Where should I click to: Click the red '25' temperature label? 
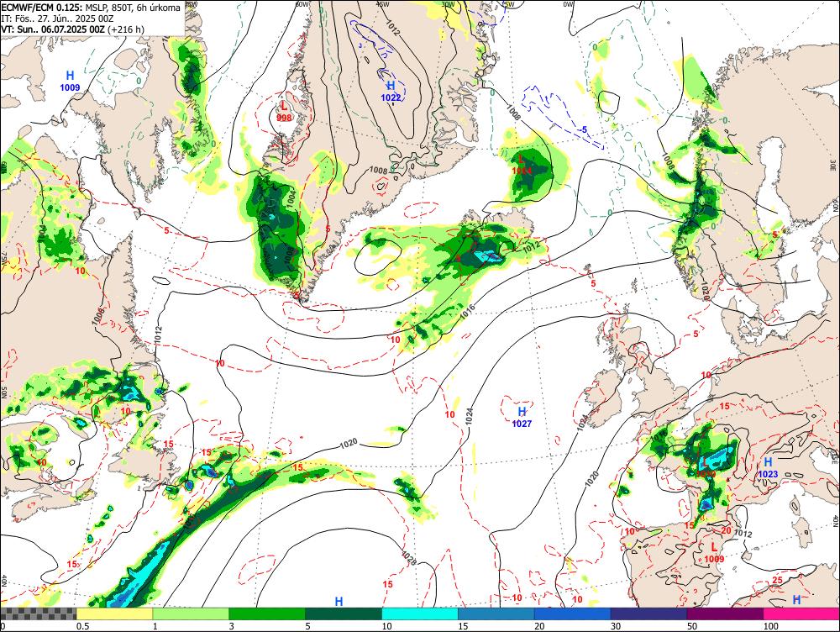777,580
